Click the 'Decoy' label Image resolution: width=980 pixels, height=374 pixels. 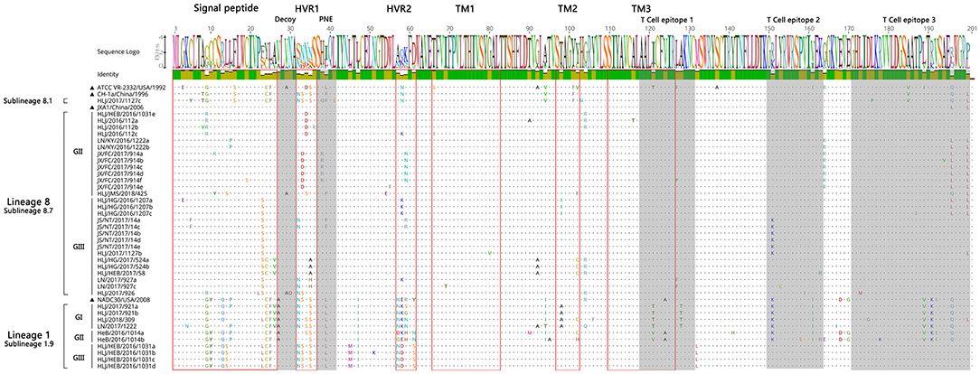point(285,19)
